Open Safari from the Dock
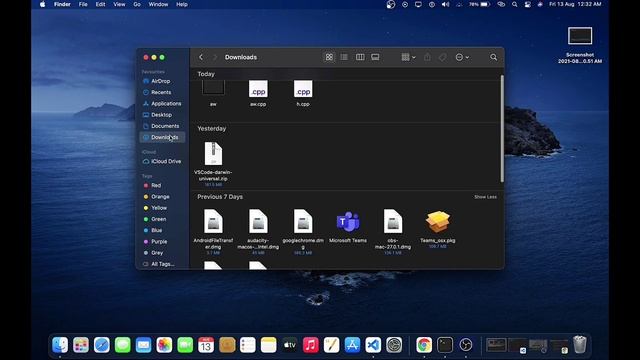640x360 pixels. [102, 345]
